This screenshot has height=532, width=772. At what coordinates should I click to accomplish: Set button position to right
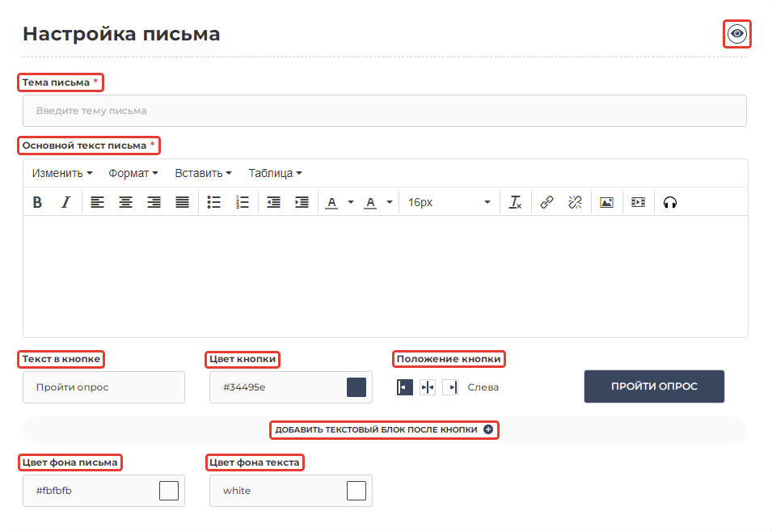[x=450, y=387]
